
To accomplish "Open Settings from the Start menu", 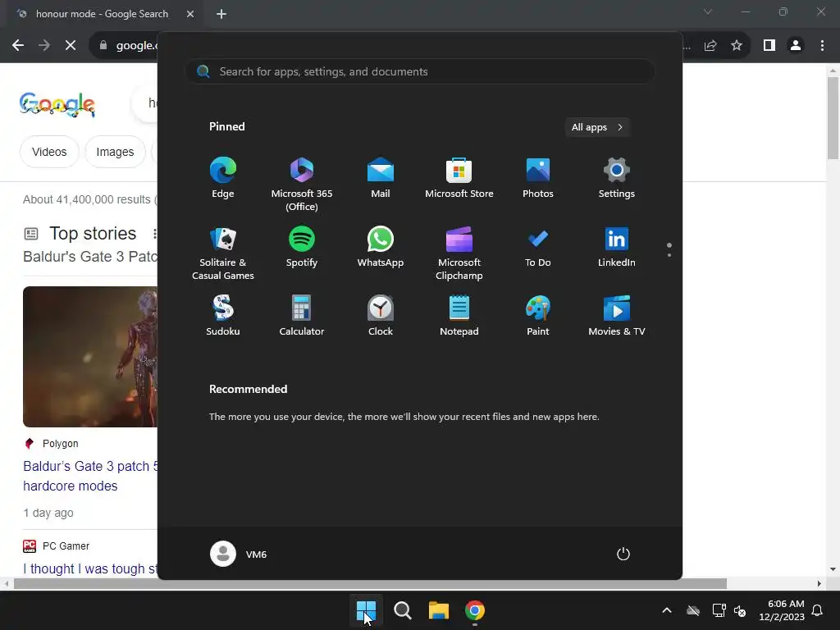I will tap(617, 178).
